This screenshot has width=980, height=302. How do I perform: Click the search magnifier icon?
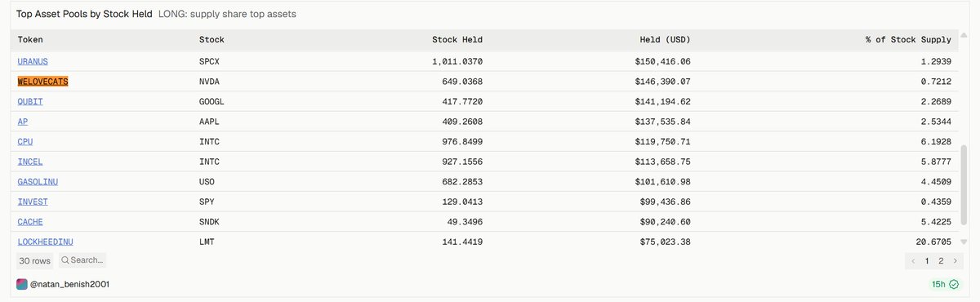[65, 260]
